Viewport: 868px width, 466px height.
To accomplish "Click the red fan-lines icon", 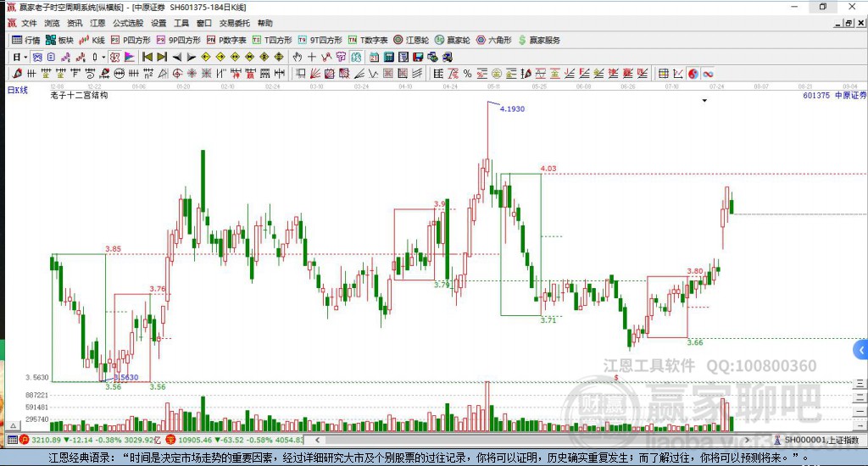I will coord(315,74).
